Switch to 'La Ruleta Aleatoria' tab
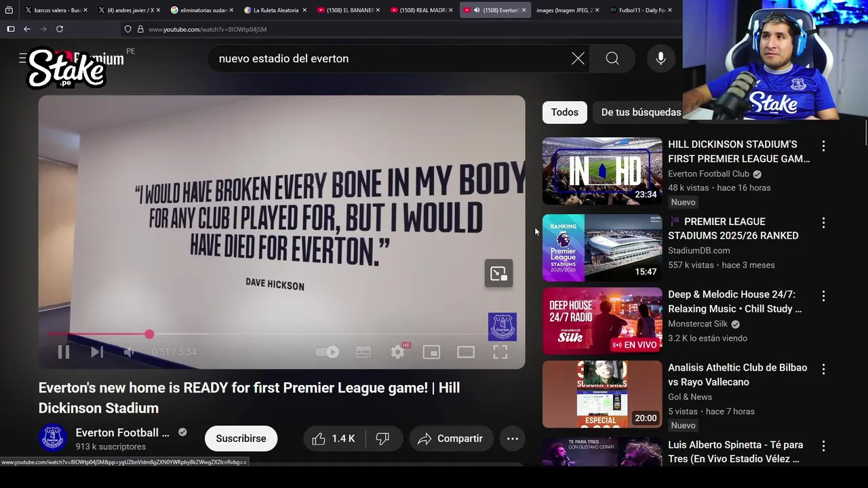 [275, 10]
